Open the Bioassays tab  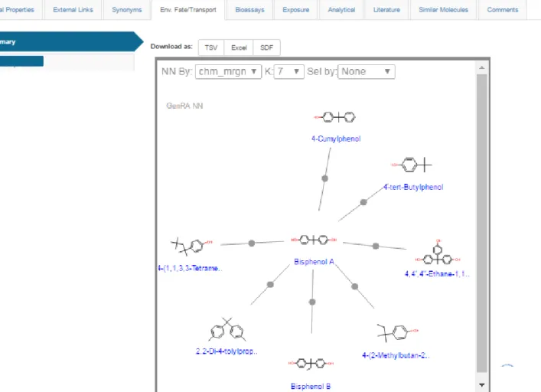[x=249, y=10]
